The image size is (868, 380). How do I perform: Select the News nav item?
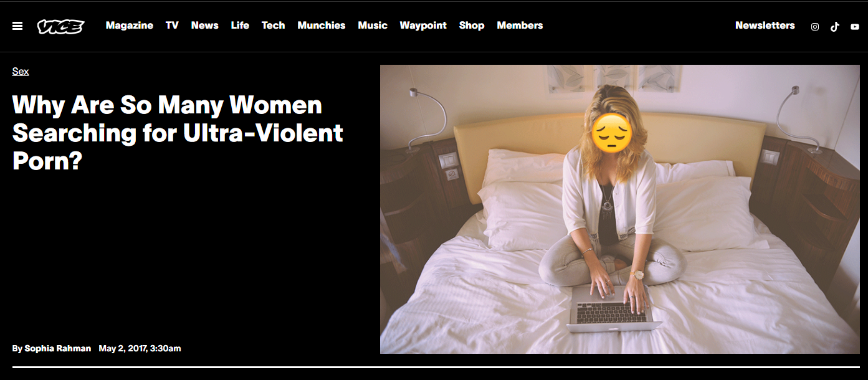(x=205, y=26)
